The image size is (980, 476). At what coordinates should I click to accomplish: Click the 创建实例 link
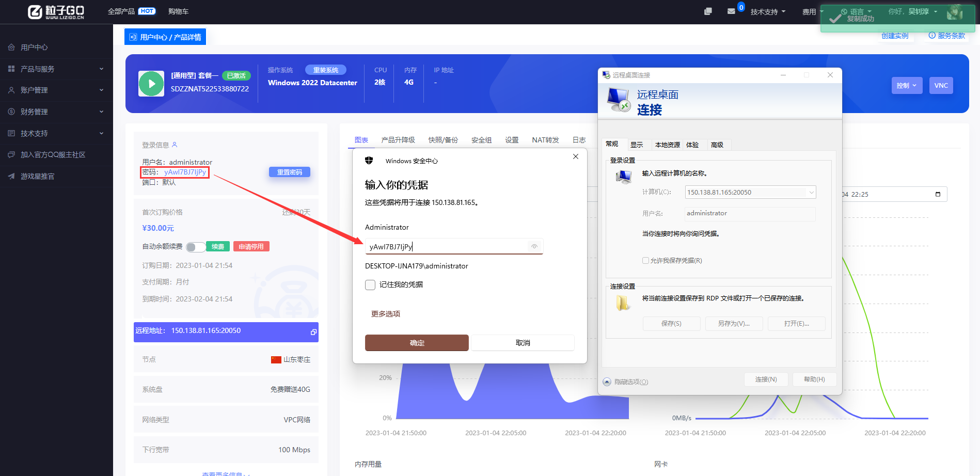pos(895,36)
